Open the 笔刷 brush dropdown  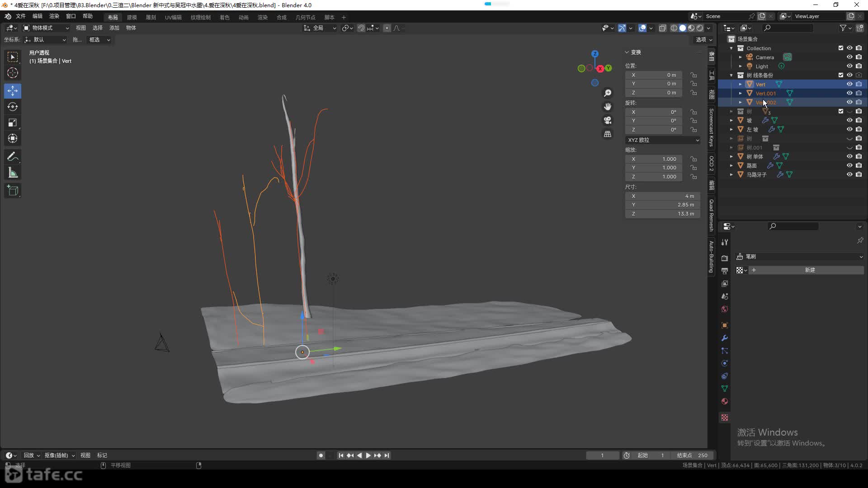800,257
